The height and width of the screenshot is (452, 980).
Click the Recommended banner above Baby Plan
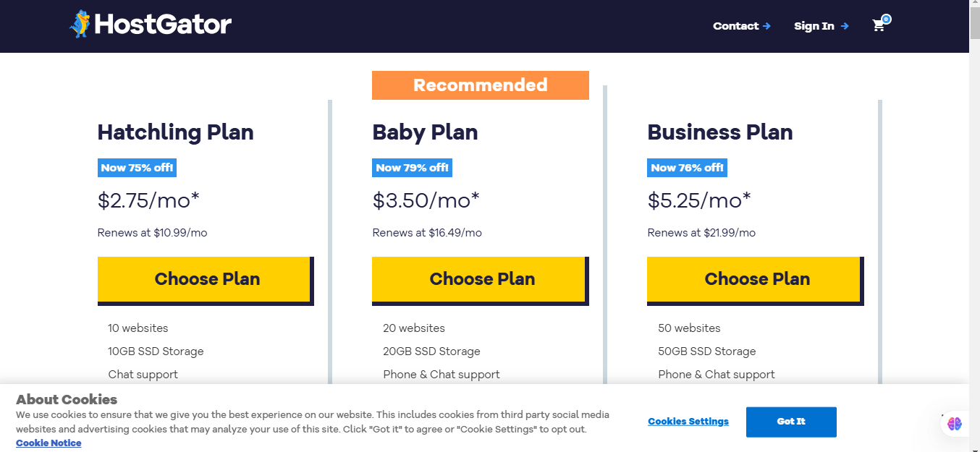click(480, 85)
